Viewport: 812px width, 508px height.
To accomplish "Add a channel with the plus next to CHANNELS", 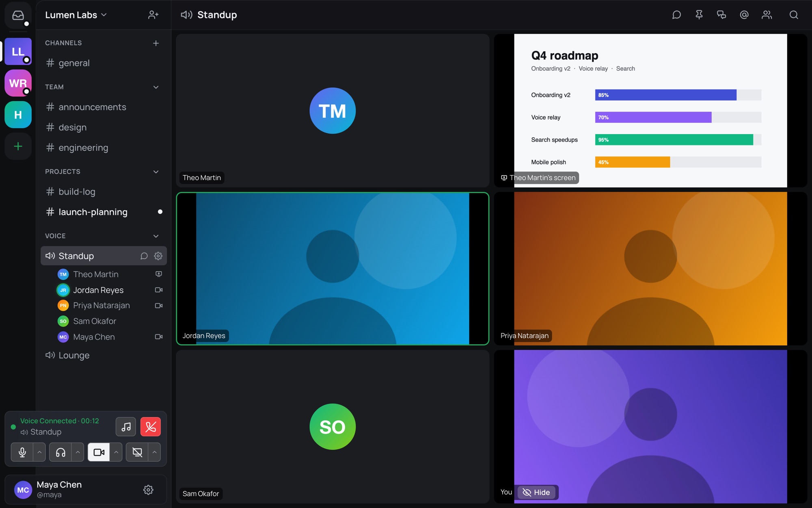I will click(x=156, y=43).
